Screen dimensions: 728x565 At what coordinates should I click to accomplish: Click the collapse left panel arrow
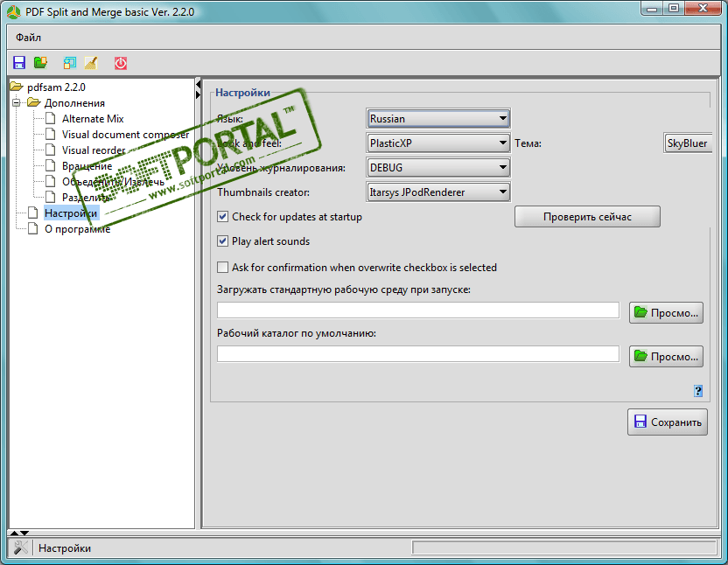(x=199, y=85)
